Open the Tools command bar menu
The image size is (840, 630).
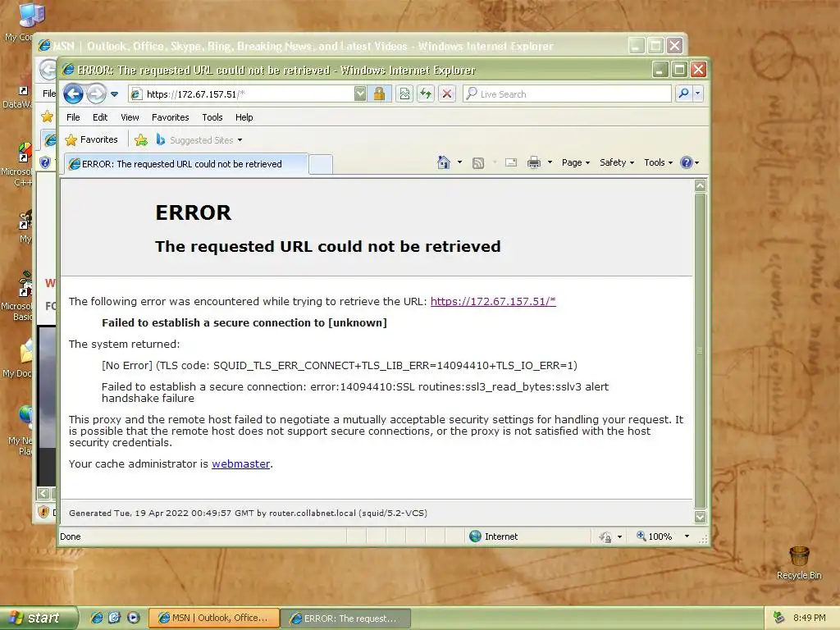tap(658, 162)
